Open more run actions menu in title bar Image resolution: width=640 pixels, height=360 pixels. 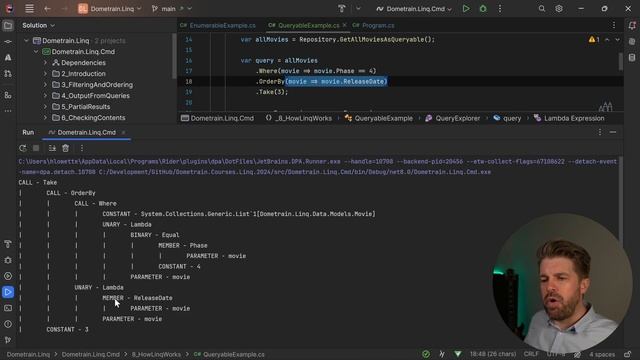[x=500, y=9]
